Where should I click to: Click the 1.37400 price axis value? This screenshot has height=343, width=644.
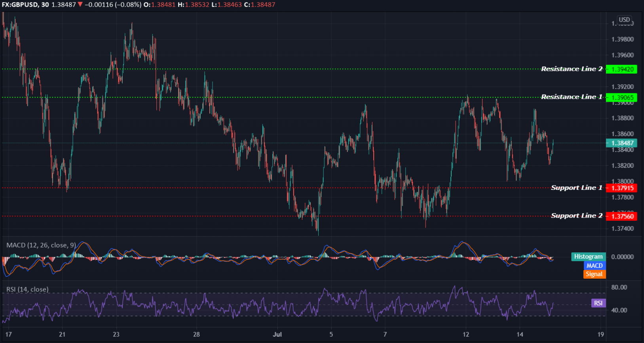pyautogui.click(x=623, y=229)
